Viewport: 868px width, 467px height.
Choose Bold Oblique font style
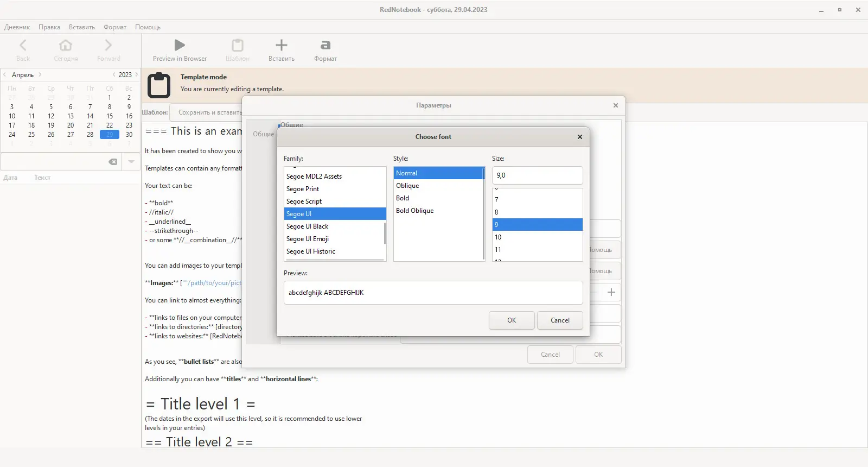(438, 211)
